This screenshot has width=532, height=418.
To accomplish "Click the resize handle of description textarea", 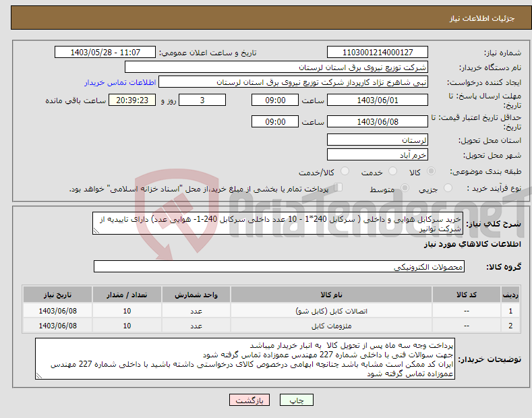I will [96, 231].
